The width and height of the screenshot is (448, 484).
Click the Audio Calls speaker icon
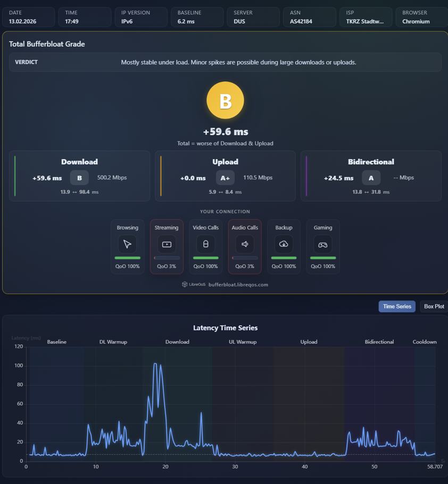245,244
